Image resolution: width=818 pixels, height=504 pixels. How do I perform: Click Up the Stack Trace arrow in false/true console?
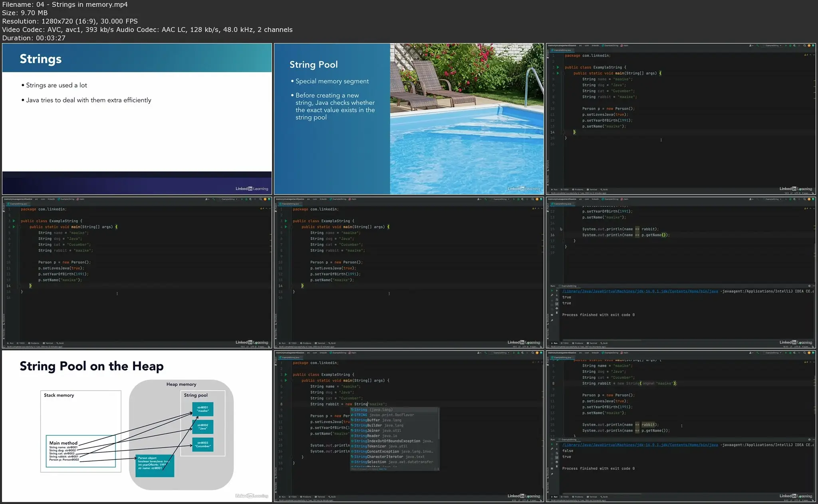pyautogui.click(x=557, y=444)
